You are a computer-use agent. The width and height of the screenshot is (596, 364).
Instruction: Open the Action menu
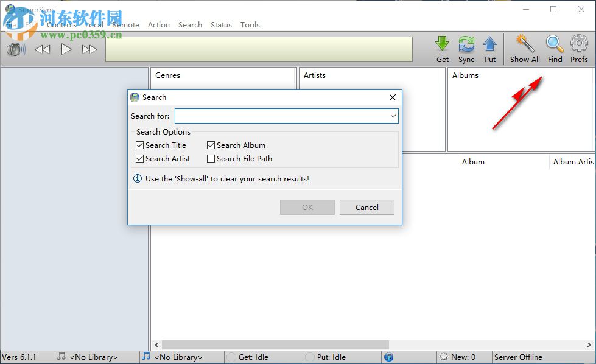(159, 25)
